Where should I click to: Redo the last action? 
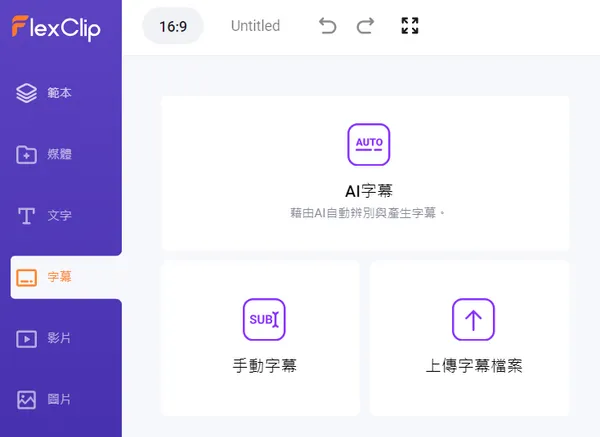pos(365,26)
